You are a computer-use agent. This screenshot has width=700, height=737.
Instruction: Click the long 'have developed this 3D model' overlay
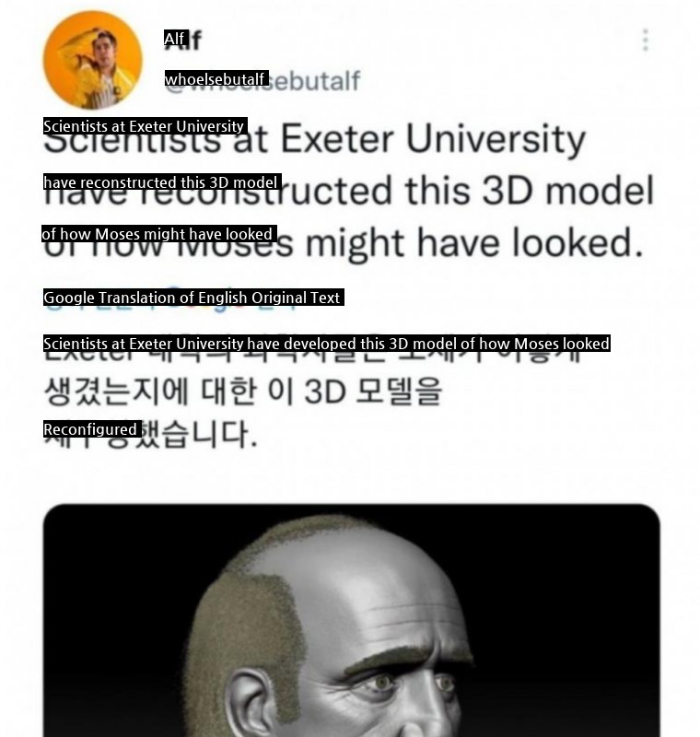326,344
